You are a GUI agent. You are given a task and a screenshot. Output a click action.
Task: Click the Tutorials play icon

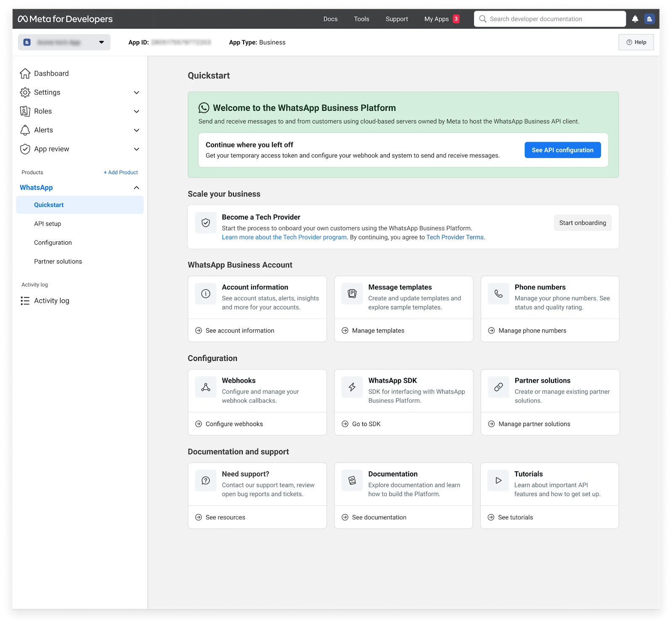(x=498, y=481)
